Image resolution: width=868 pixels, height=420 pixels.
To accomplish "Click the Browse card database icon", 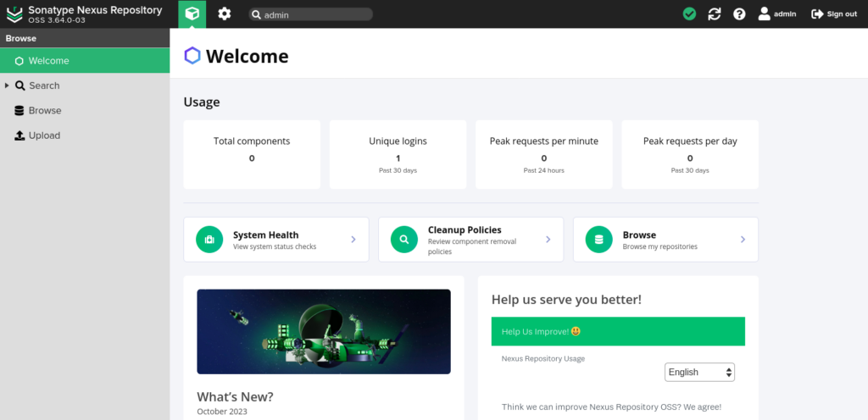I will [599, 240].
